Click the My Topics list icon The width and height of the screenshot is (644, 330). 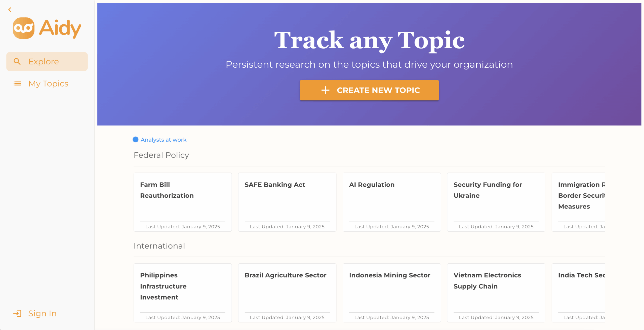click(17, 84)
